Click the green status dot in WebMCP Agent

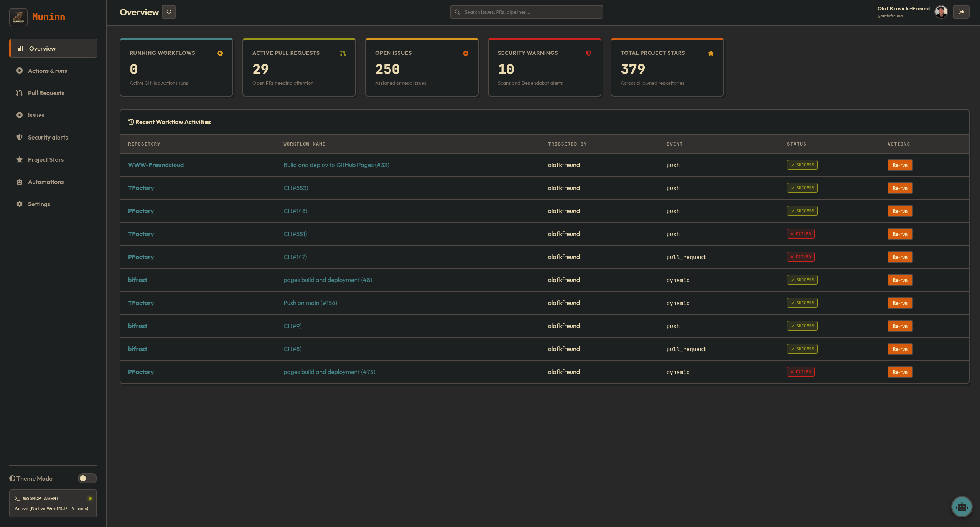tap(90, 499)
